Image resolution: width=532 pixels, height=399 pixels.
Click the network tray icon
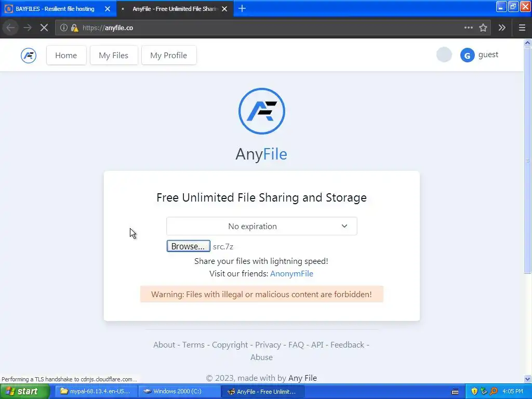(x=484, y=392)
